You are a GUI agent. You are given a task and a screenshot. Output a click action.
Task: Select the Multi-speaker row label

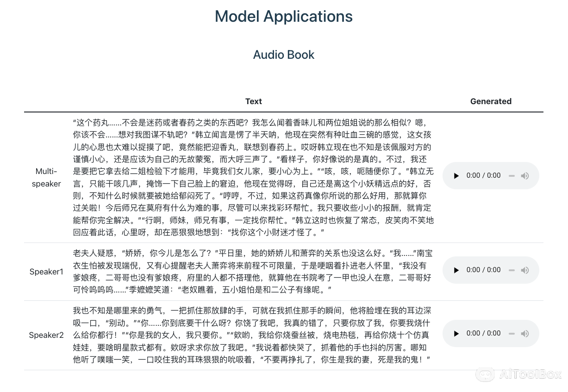[46, 178]
